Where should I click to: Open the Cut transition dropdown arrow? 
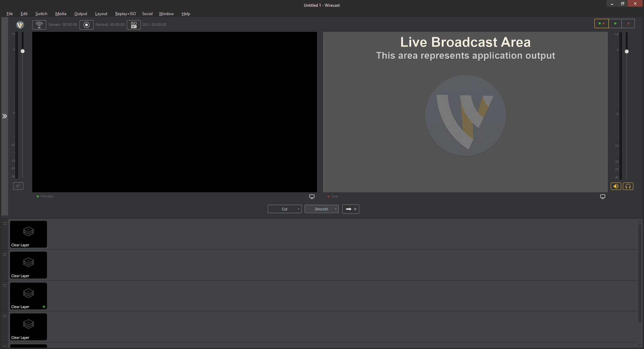pos(299,209)
